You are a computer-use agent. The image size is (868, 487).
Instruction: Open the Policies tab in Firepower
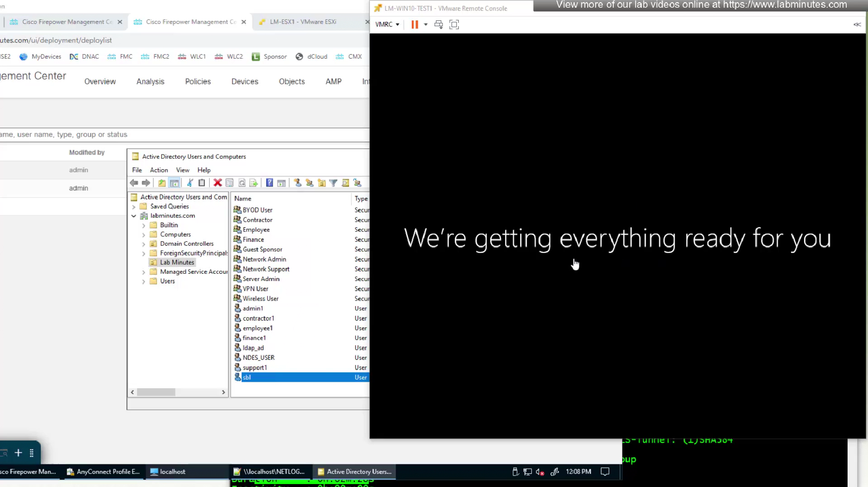click(x=198, y=81)
